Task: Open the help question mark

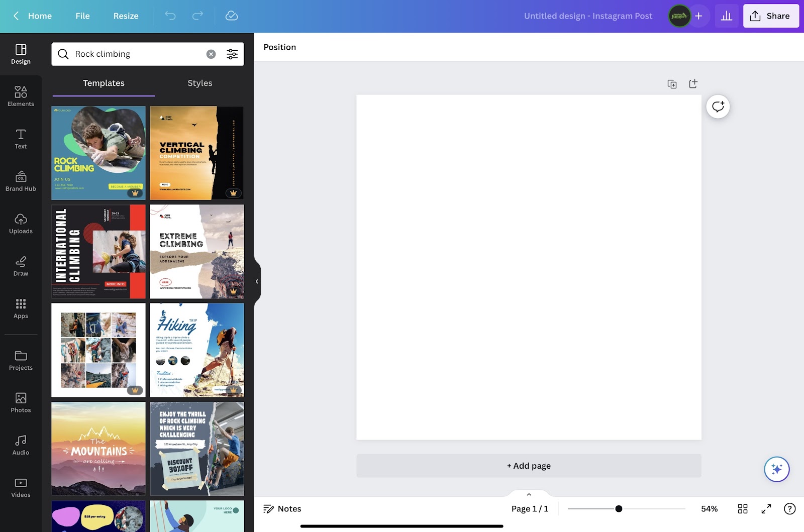Action: point(790,509)
